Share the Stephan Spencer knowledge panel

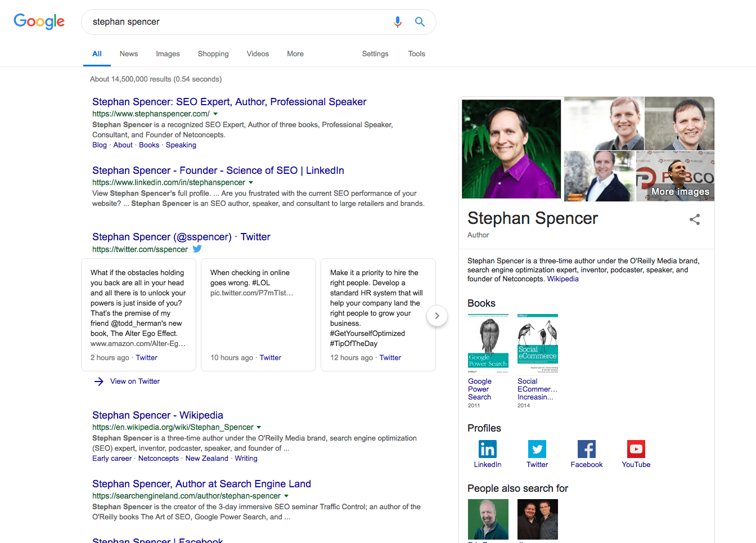(695, 219)
